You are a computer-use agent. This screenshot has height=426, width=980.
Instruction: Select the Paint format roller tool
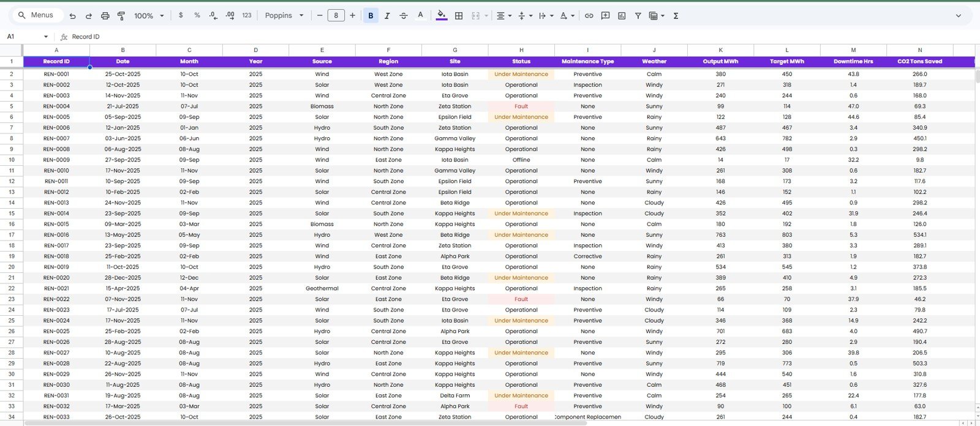coord(121,16)
